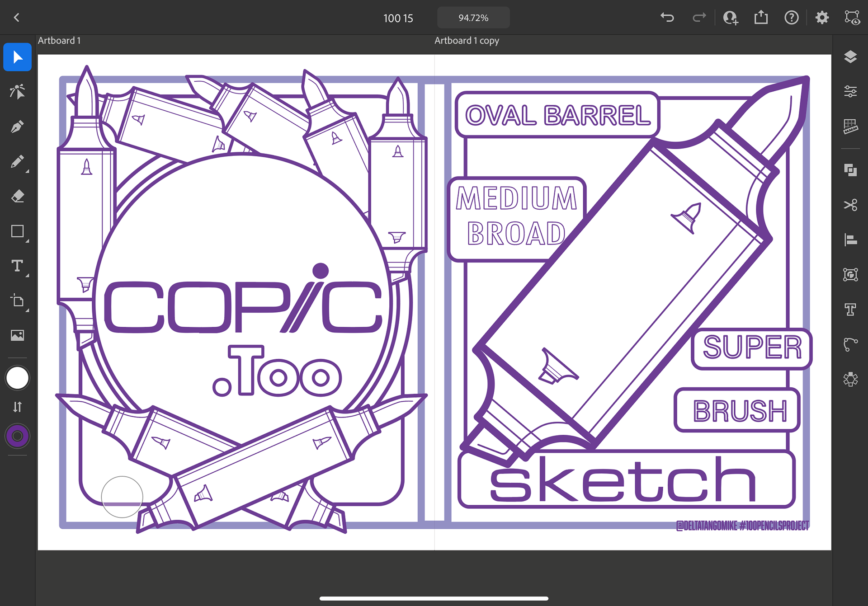This screenshot has height=606, width=868.
Task: Open the Share and export menu
Action: (x=761, y=17)
